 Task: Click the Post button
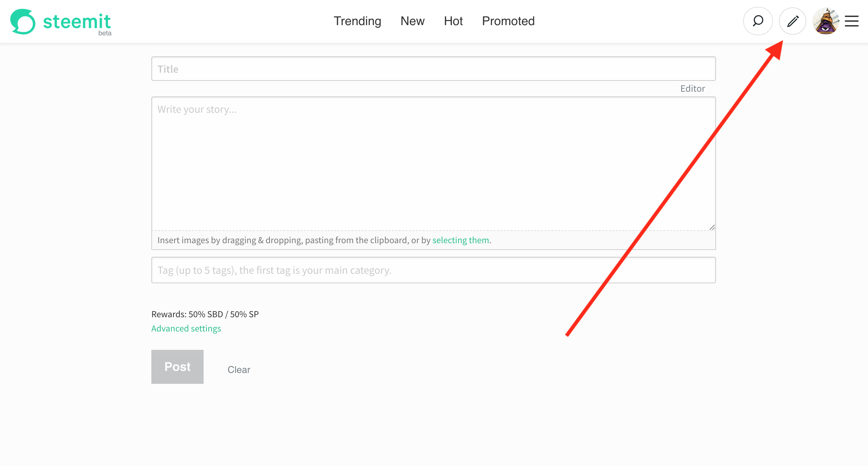(177, 367)
